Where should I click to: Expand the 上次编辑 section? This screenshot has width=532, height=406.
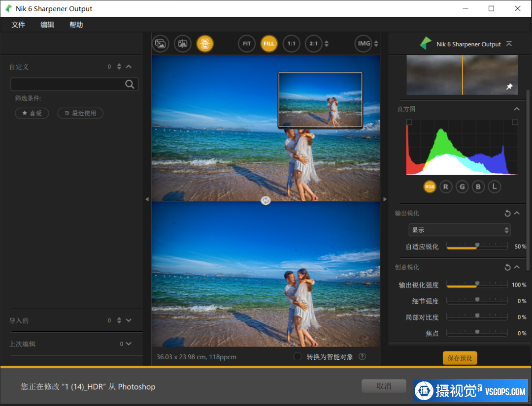(x=129, y=344)
